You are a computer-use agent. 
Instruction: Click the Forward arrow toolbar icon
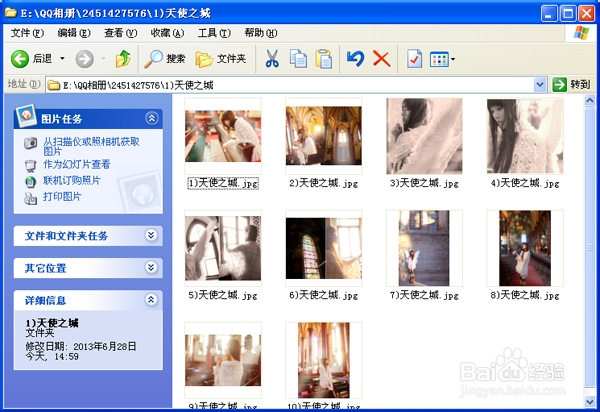85,59
